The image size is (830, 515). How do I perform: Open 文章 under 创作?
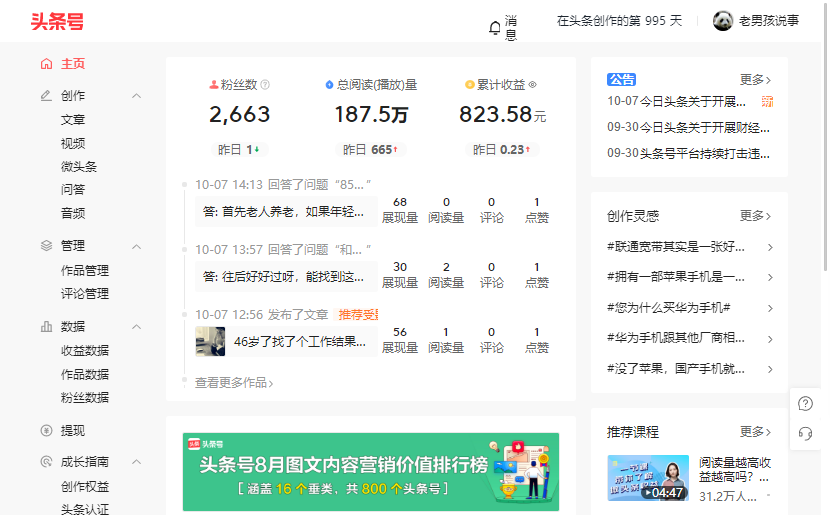(73, 120)
